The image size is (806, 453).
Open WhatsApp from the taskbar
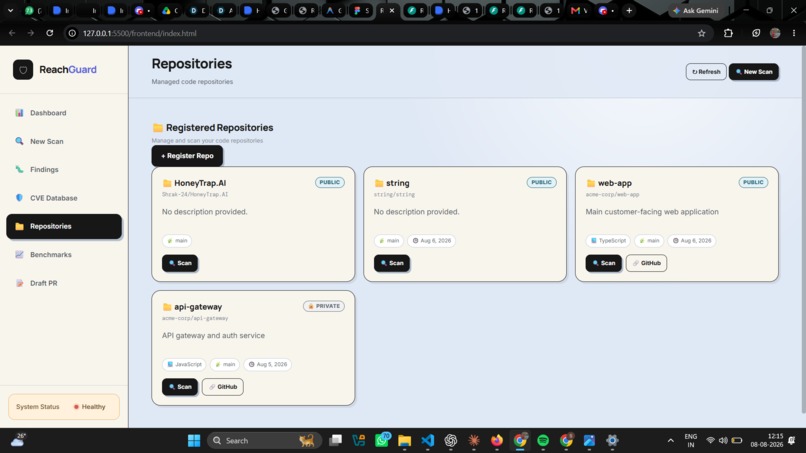click(x=382, y=441)
